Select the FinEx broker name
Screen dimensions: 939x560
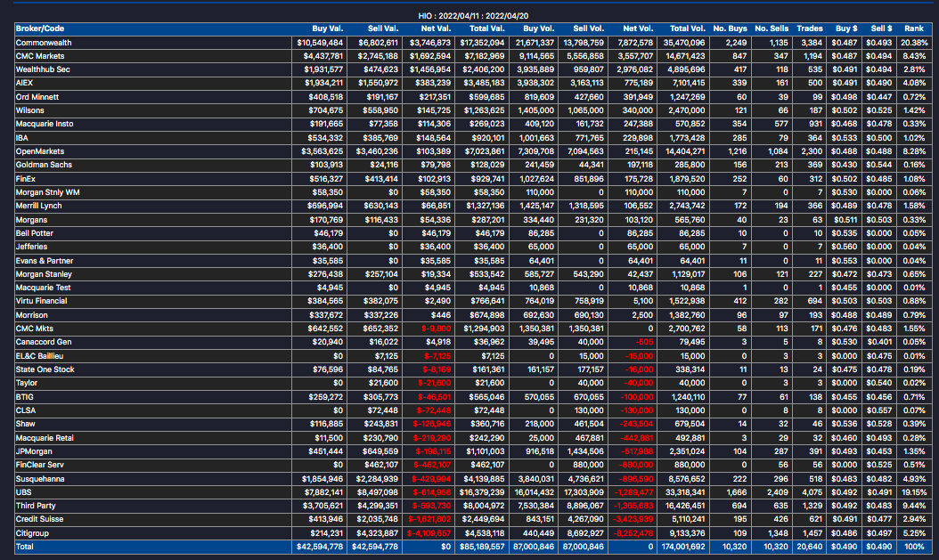coord(25,179)
